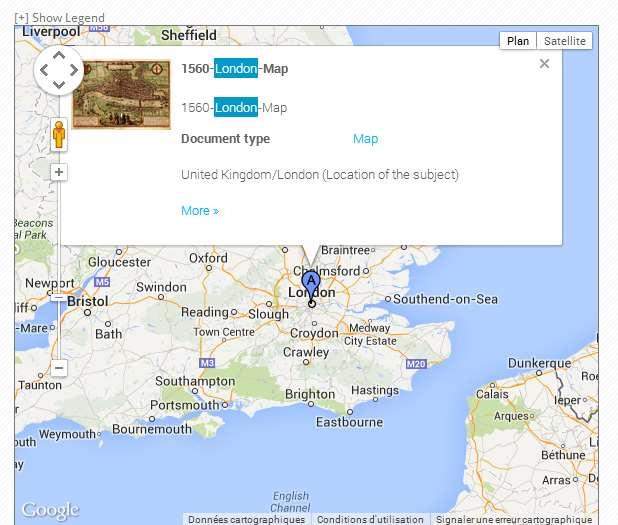The image size is (618, 525).
Task: Click the Bristol city label
Action: click(87, 302)
